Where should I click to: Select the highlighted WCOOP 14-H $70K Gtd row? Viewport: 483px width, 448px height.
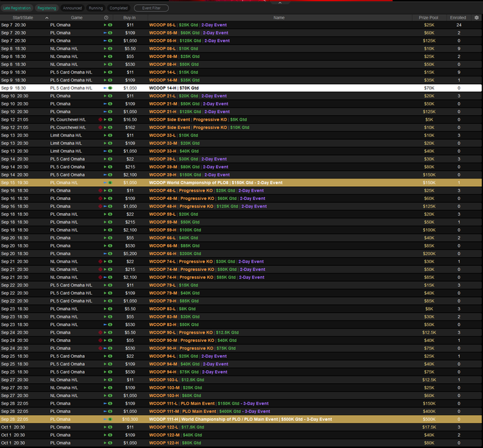point(241,88)
